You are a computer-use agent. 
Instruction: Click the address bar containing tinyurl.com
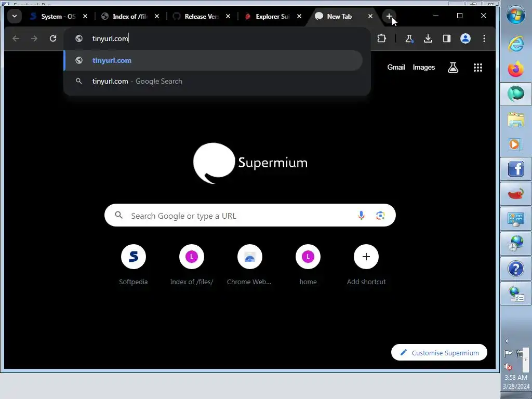point(217,38)
